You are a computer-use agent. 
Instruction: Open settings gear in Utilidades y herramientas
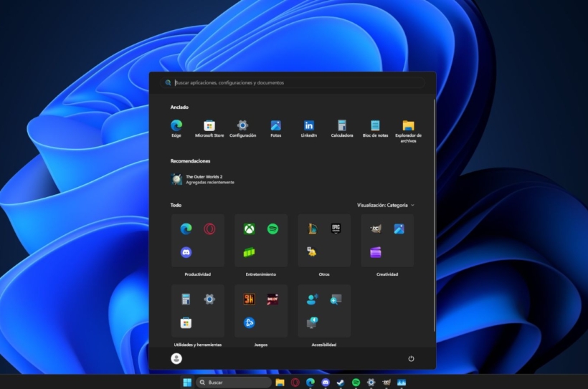(x=209, y=299)
